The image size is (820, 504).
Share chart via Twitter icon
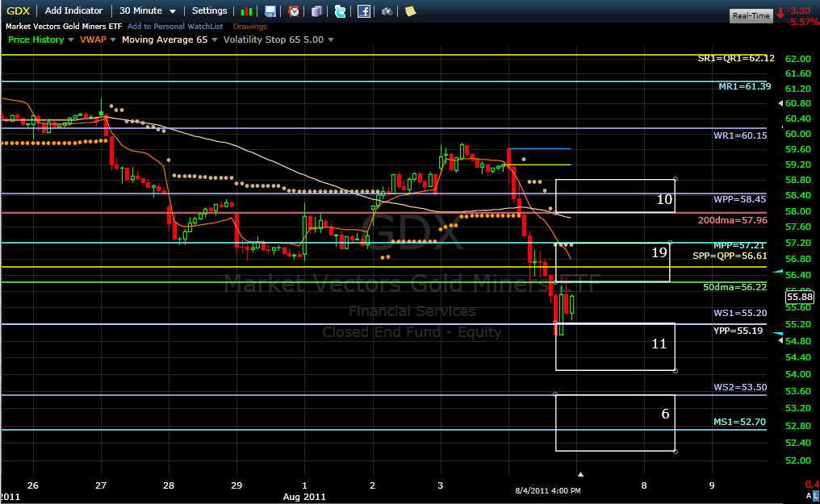[340, 11]
